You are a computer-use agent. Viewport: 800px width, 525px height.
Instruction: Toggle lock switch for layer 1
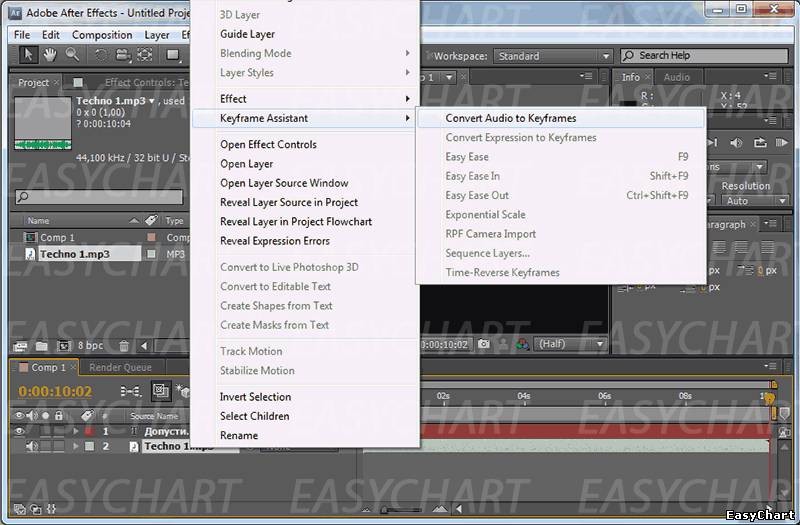point(59,431)
